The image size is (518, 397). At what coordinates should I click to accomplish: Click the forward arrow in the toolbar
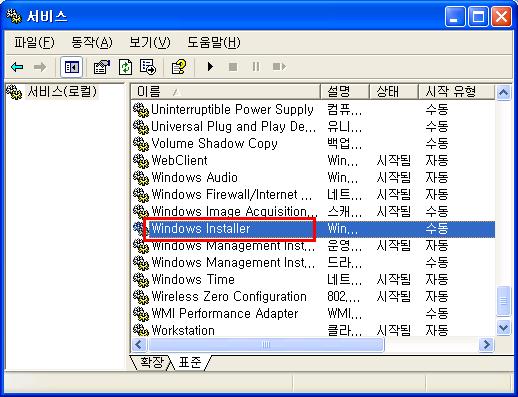pyautogui.click(x=40, y=67)
